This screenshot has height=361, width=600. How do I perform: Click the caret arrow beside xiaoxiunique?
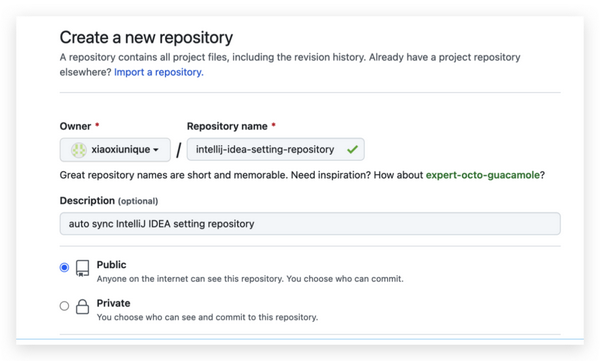(x=156, y=150)
